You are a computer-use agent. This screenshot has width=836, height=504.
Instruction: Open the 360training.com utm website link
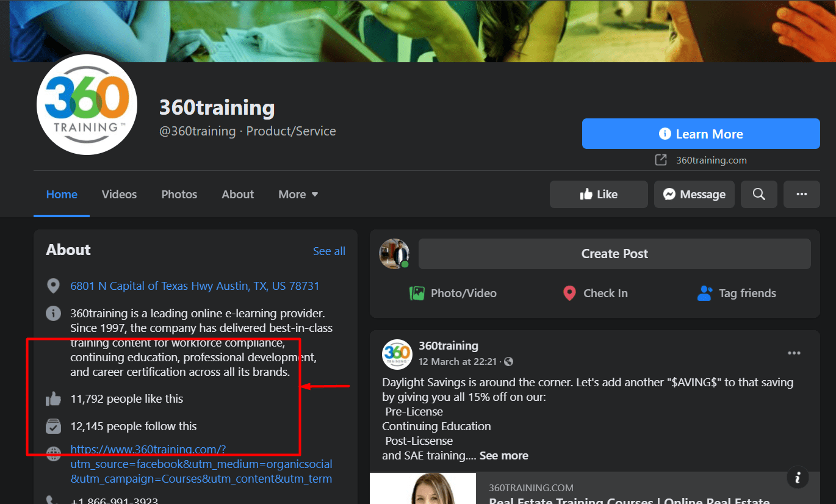(x=201, y=464)
